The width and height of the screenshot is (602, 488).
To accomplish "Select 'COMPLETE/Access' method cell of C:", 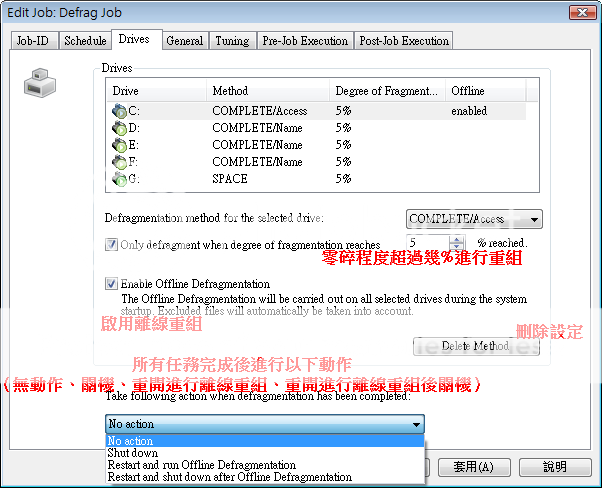I will [x=260, y=111].
